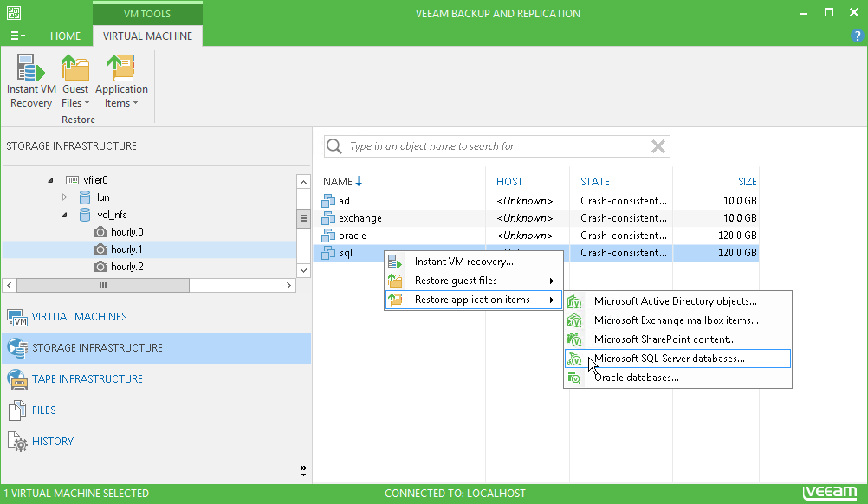Choose Instant VM recovery from context menu
The width and height of the screenshot is (868, 504).
(x=463, y=262)
